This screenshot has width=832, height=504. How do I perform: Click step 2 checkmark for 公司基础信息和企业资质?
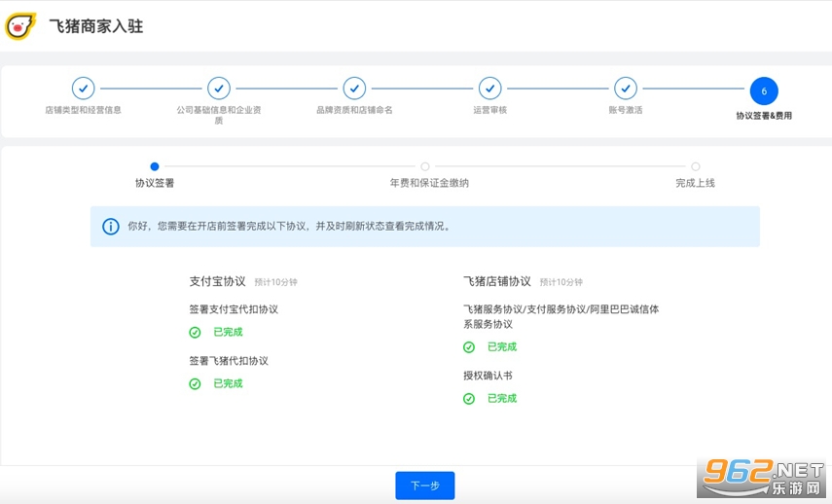point(219,89)
